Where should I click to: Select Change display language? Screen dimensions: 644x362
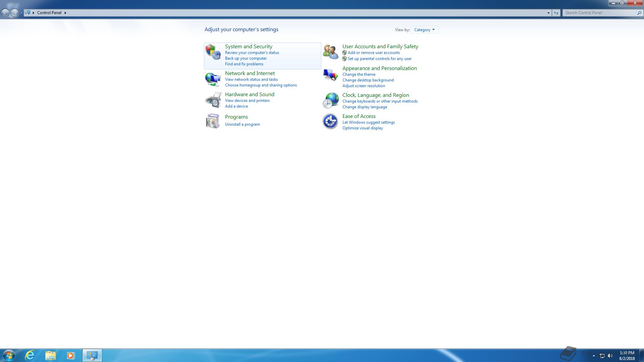pyautogui.click(x=365, y=107)
